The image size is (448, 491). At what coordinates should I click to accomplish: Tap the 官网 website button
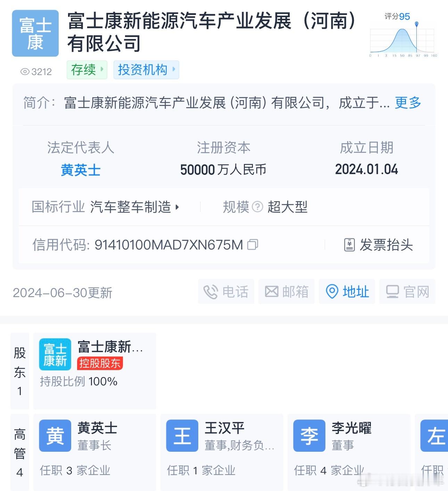pos(407,292)
